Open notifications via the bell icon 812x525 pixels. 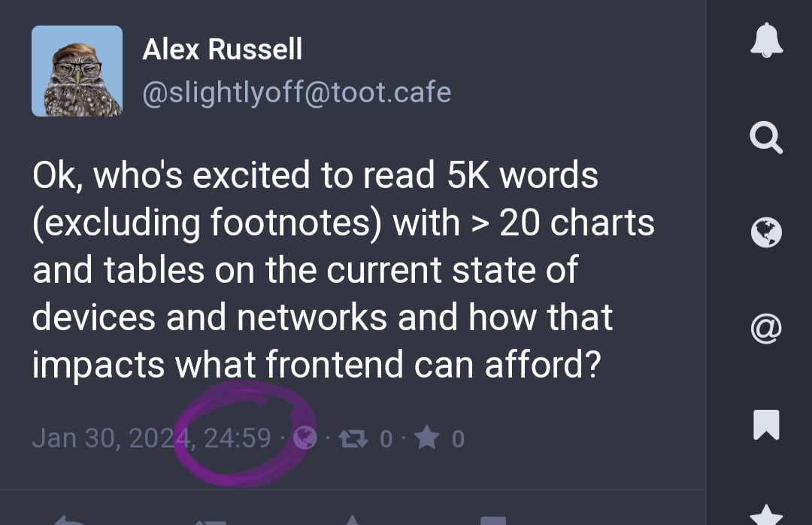766,42
